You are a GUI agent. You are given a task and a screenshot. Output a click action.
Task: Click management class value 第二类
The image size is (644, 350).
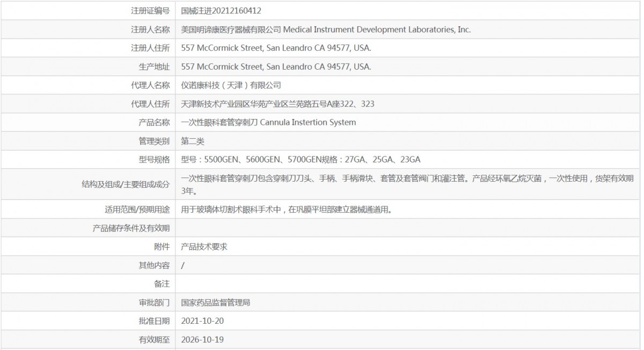[193, 142]
